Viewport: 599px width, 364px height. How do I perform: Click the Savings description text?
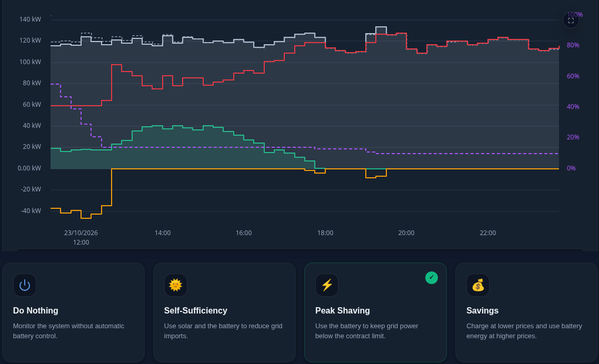[524, 331]
